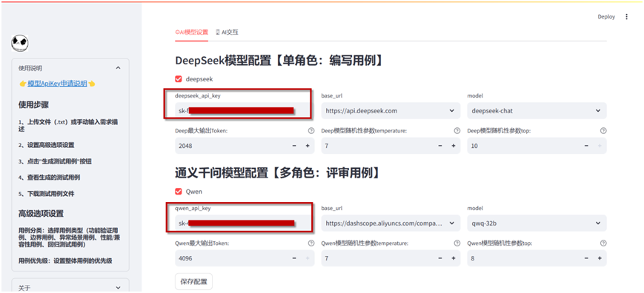Click the skull avatar logo
Viewport: 644px width, 293px height.
point(20,43)
